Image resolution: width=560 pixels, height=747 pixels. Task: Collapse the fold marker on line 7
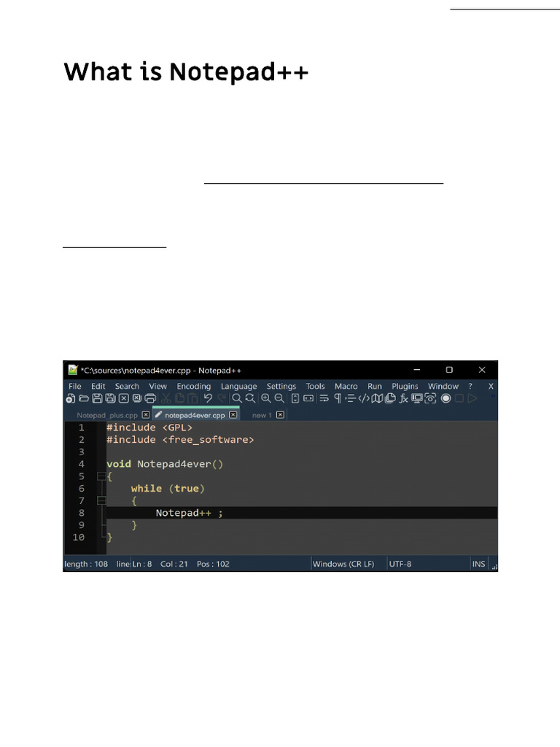101,500
